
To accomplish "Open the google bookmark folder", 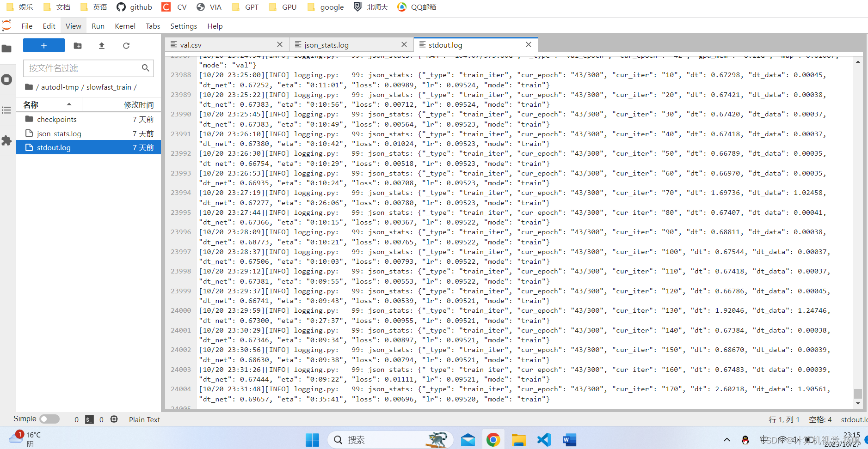I will click(x=326, y=7).
